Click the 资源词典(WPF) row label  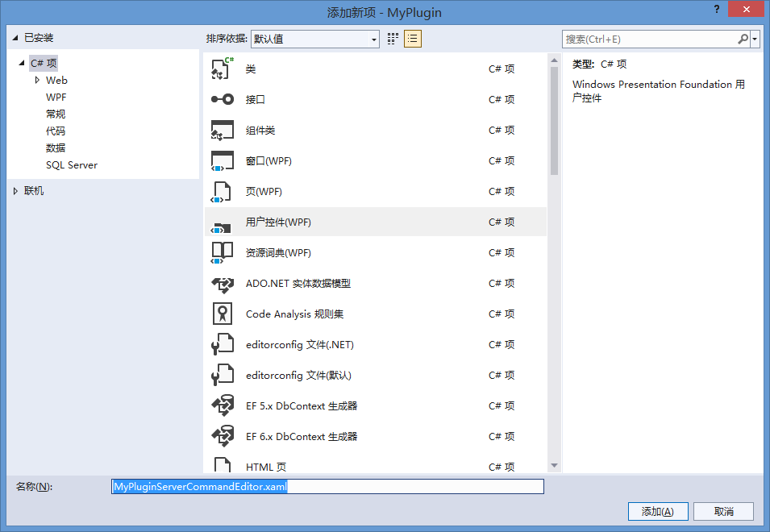click(278, 253)
